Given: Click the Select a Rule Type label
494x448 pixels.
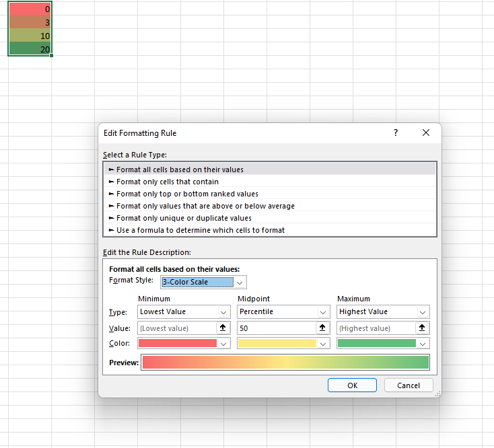Looking at the screenshot, I should (x=135, y=155).
